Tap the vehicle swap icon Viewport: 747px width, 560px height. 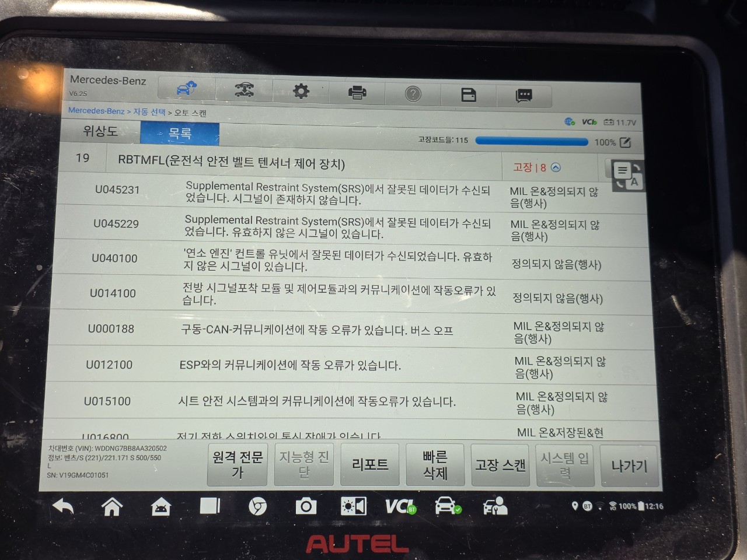pyautogui.click(x=244, y=90)
